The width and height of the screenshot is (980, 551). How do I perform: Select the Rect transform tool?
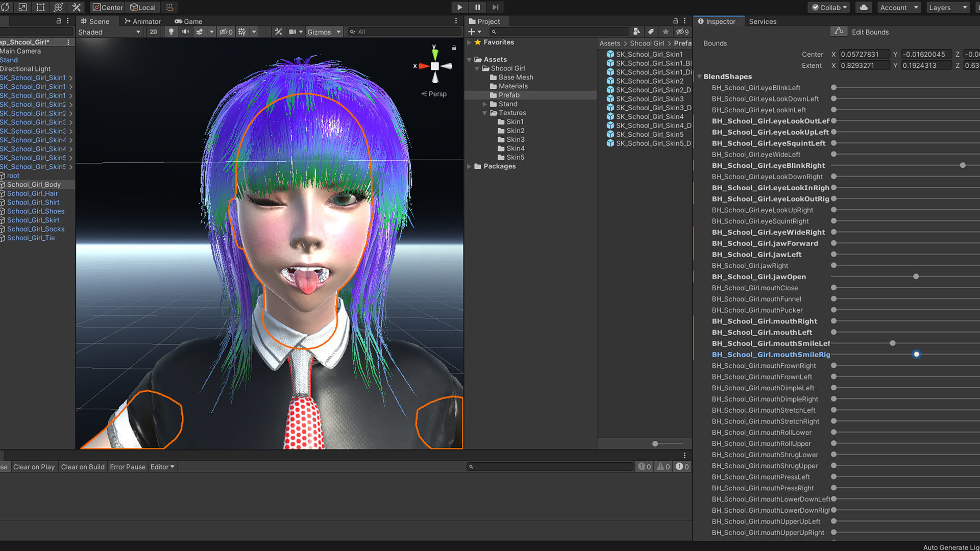40,7
